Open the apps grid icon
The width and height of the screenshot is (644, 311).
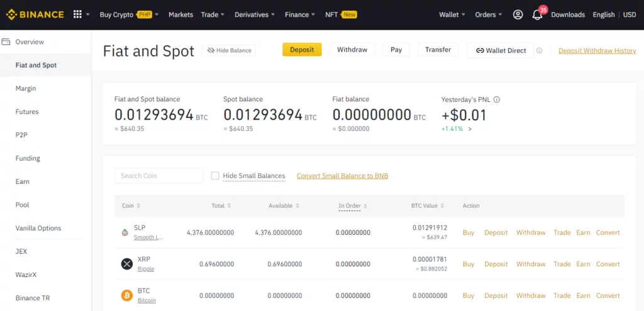coord(77,14)
